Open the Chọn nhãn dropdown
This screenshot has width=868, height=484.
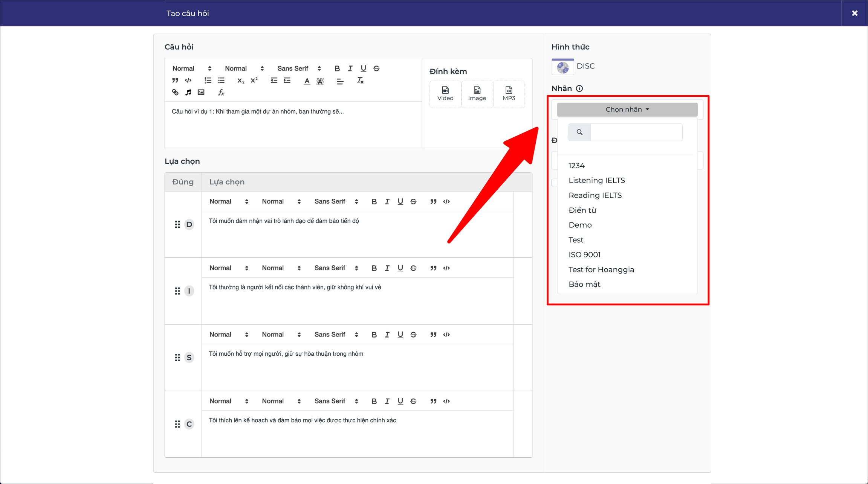point(627,110)
